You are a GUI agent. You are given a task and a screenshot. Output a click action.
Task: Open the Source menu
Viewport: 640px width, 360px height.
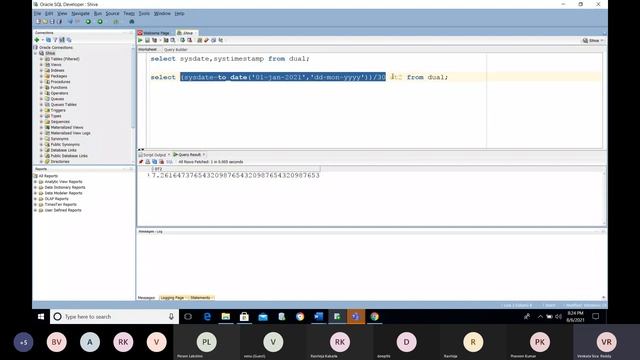tap(112, 13)
